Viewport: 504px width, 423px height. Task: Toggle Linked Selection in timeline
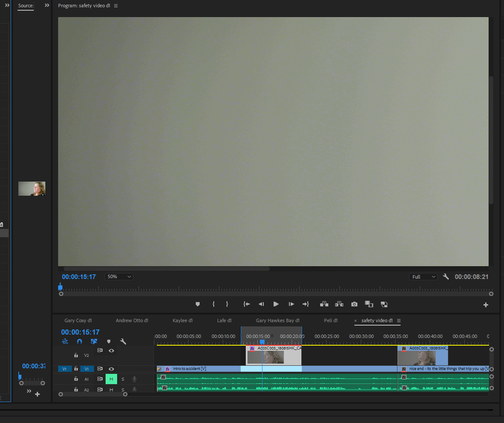coord(94,341)
